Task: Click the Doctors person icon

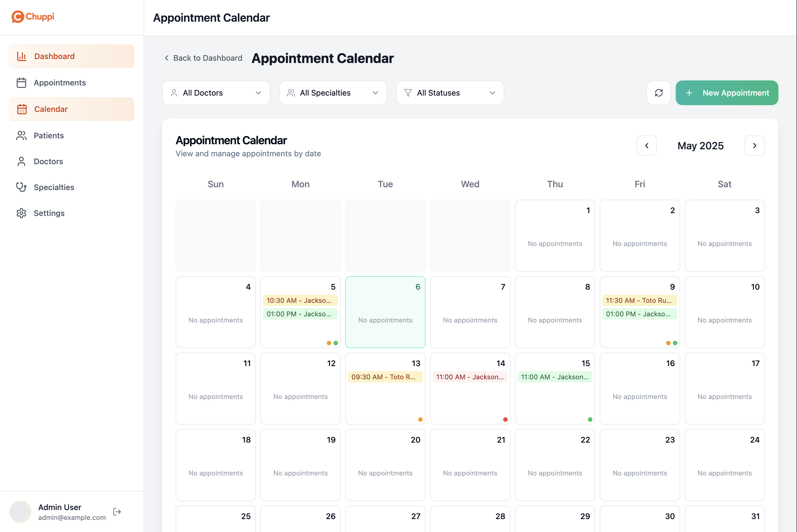Action: [x=21, y=161]
